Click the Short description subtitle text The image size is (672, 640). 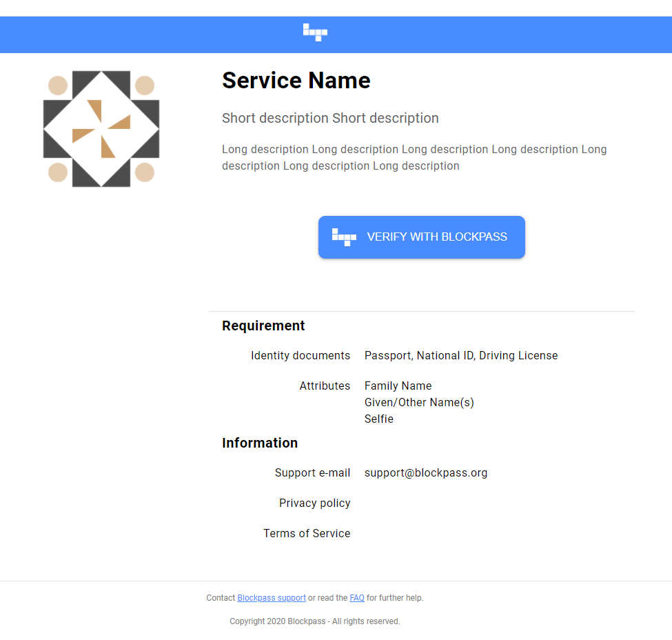[x=330, y=118]
